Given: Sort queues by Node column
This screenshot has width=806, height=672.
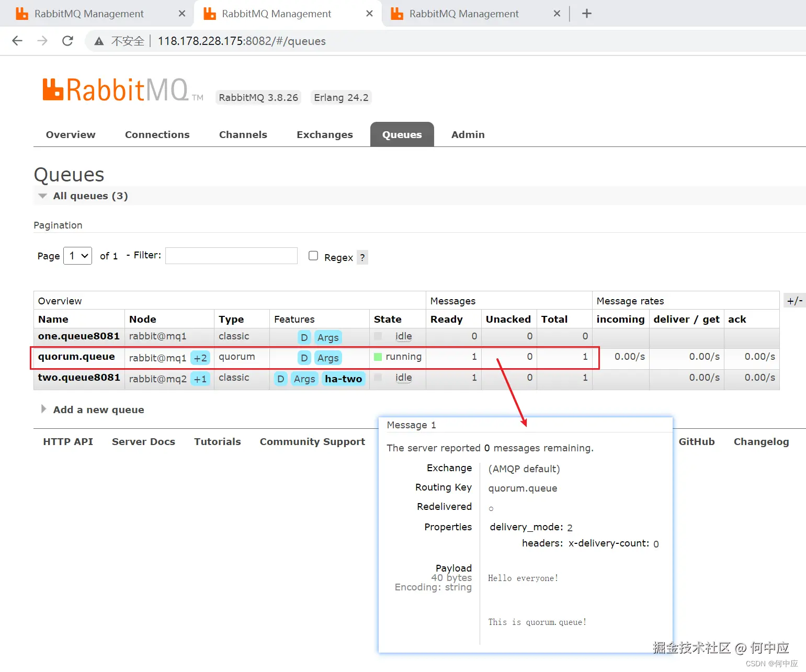Looking at the screenshot, I should point(142,320).
